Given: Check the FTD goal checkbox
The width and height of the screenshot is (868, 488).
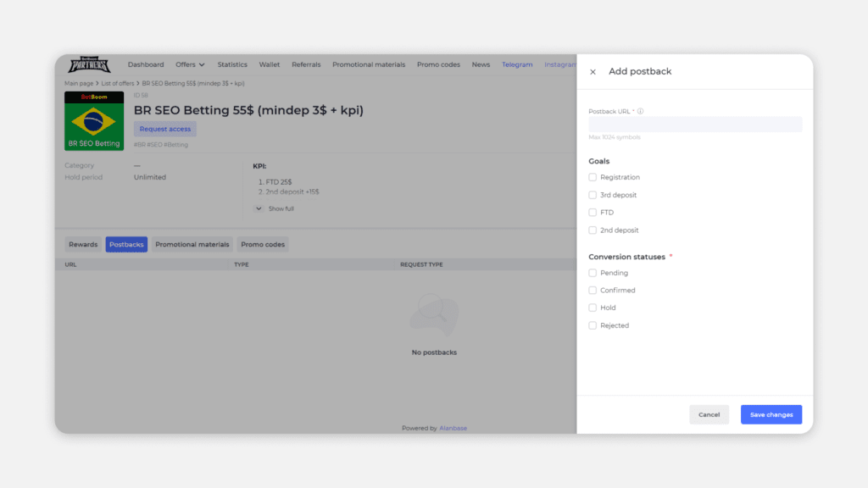Looking at the screenshot, I should [x=593, y=213].
